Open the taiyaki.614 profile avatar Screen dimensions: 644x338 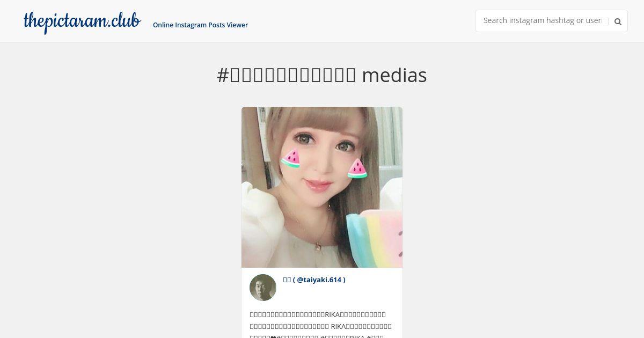pos(263,288)
